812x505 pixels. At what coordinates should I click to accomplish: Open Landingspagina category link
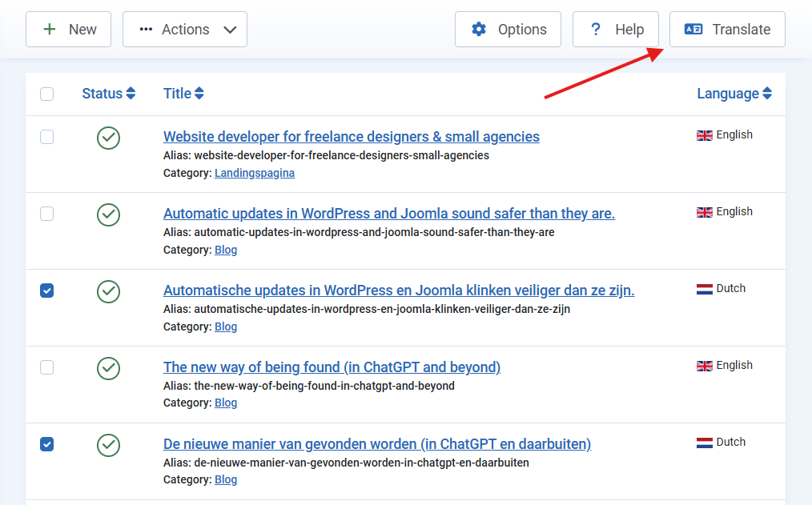point(255,173)
